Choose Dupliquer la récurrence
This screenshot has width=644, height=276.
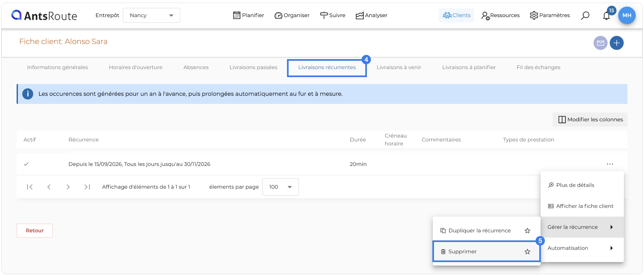click(x=480, y=230)
